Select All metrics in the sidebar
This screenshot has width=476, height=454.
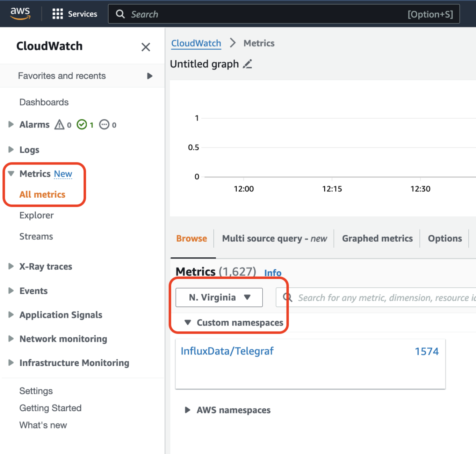(42, 195)
